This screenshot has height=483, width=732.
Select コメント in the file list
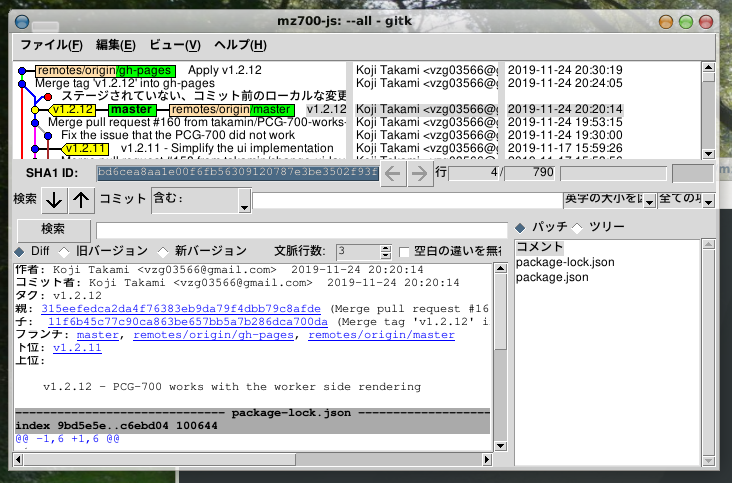pyautogui.click(x=540, y=247)
